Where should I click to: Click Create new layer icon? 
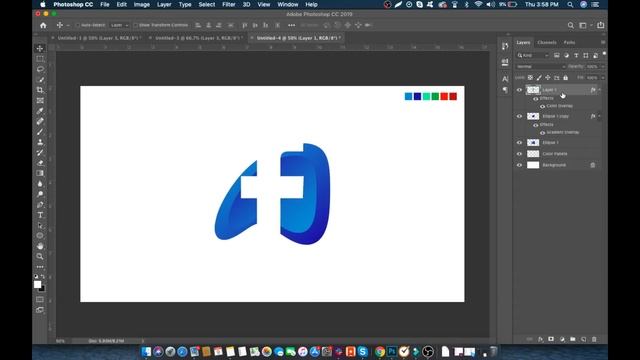[583, 339]
